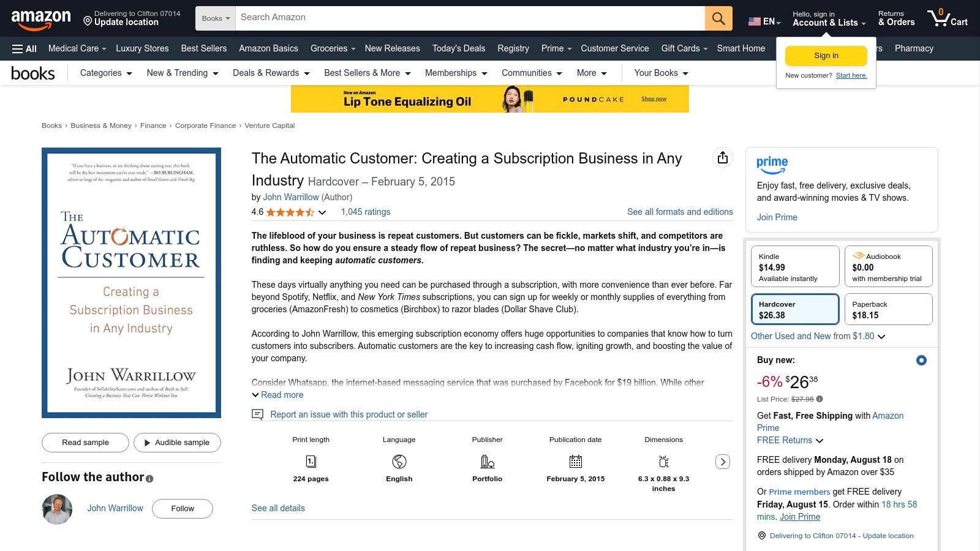Screen dimensions: 980x551
Task: Click the yellow Sign in button
Action: [826, 56]
